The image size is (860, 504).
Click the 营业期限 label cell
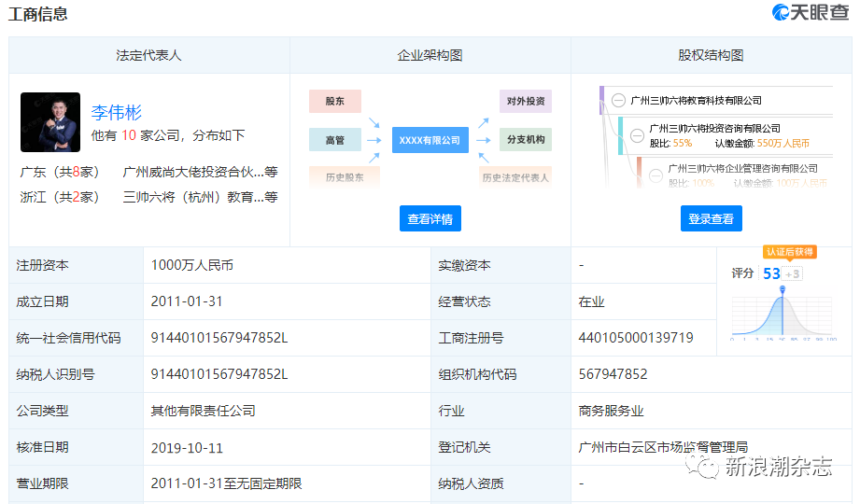[77, 483]
